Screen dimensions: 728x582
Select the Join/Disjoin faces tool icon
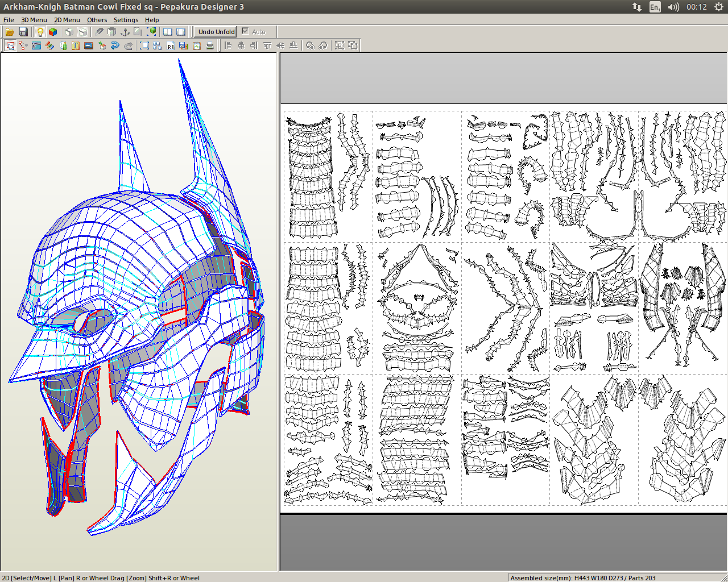coord(23,45)
